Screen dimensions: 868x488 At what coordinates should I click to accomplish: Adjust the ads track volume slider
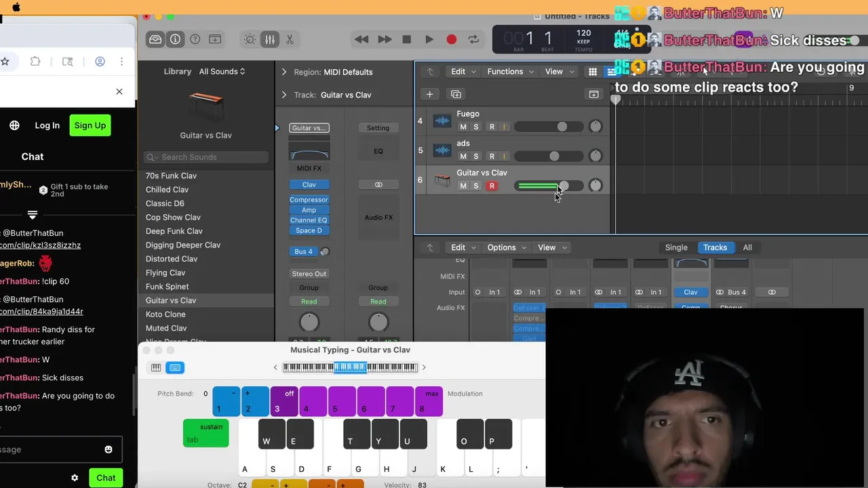coord(550,157)
